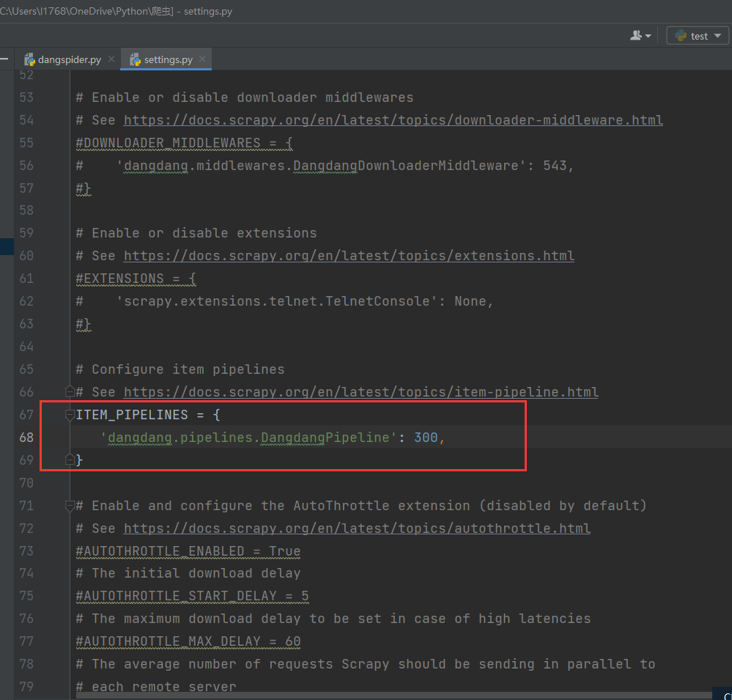
Task: Collapse the ITEM_PIPELINES block at line 67
Action: click(x=70, y=415)
